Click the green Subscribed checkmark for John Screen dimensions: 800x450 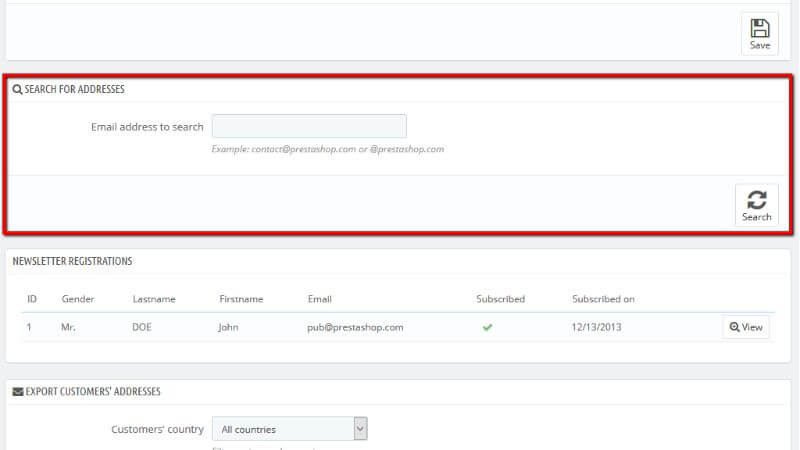point(487,328)
